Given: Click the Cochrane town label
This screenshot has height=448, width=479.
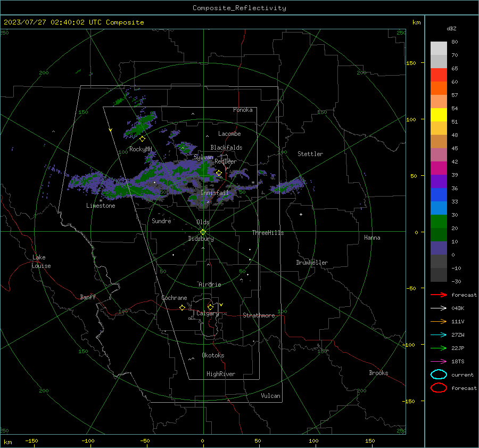Looking at the screenshot, I should click(174, 298).
